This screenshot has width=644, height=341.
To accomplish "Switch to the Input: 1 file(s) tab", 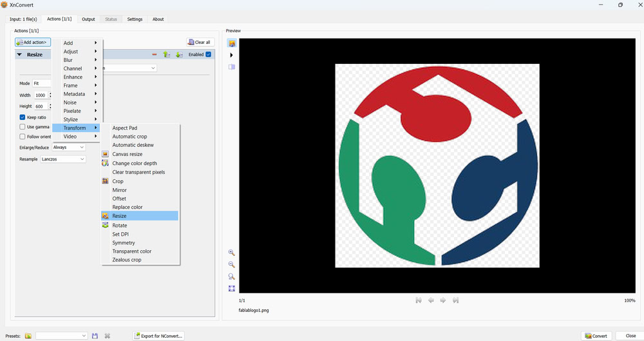I will 23,19.
